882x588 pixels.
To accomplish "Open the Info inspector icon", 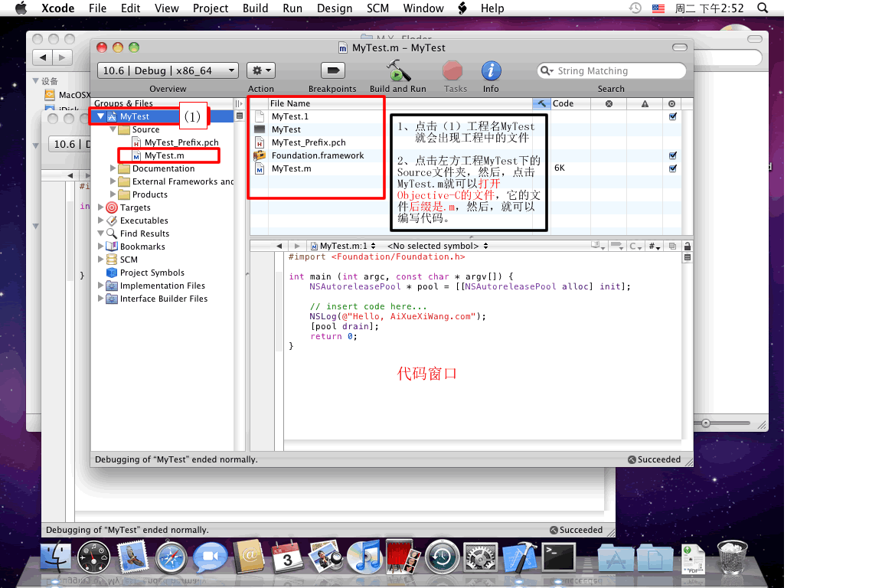I will pos(491,71).
